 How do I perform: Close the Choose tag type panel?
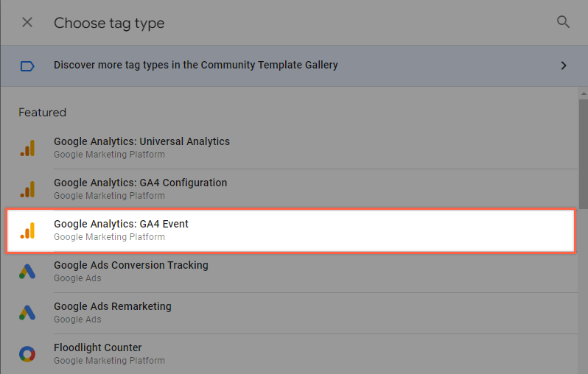tap(27, 23)
